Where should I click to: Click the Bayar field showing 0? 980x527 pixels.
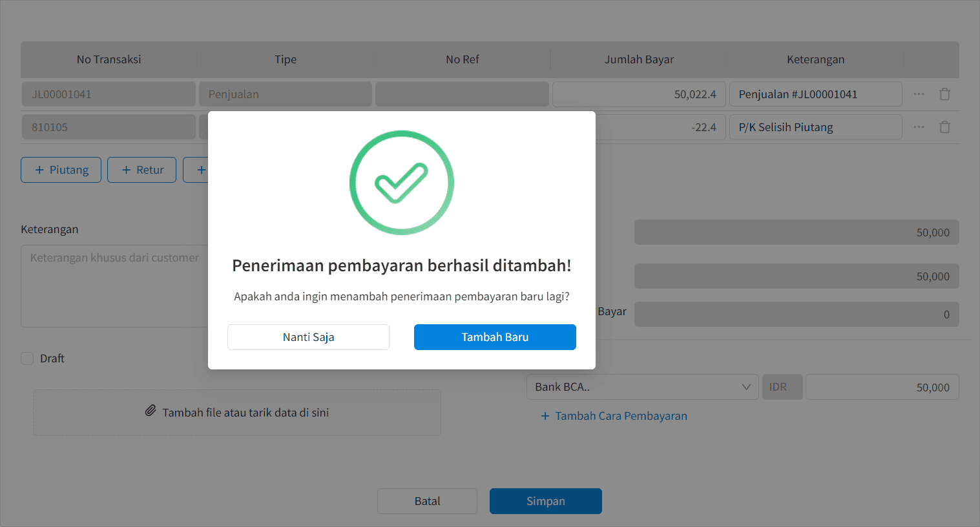pyautogui.click(x=797, y=315)
